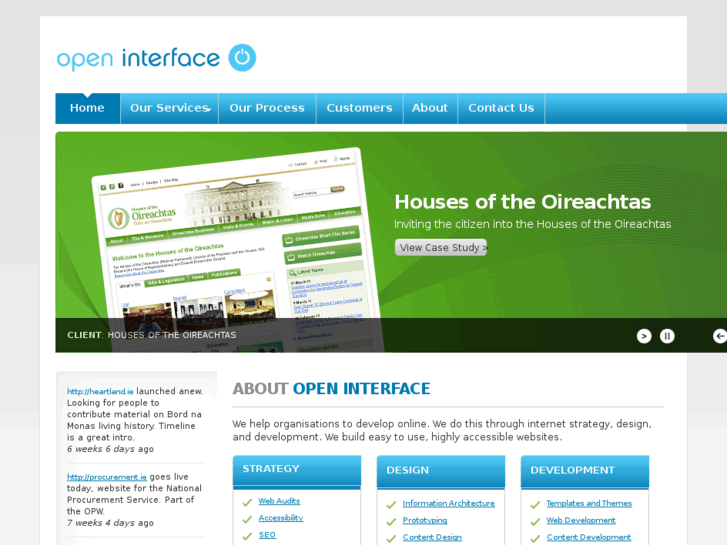Click checkmark icon beside Content Development
Viewport: 727px width, 545px height.
tap(535, 539)
